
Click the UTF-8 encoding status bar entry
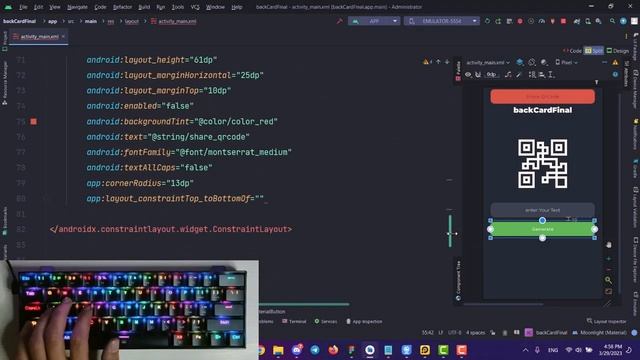click(x=454, y=333)
